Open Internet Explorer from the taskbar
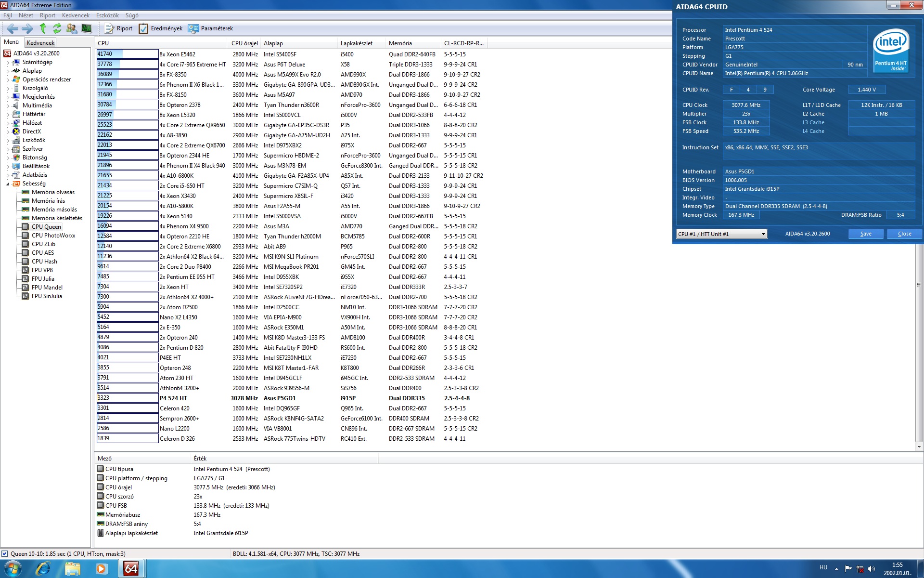Viewport: 924px width, 578px height. click(x=43, y=569)
